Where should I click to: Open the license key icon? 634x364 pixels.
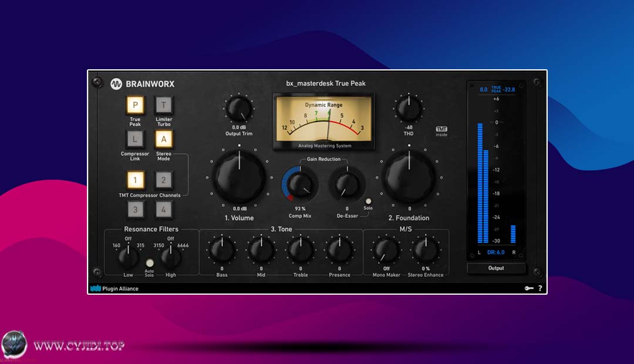529,288
